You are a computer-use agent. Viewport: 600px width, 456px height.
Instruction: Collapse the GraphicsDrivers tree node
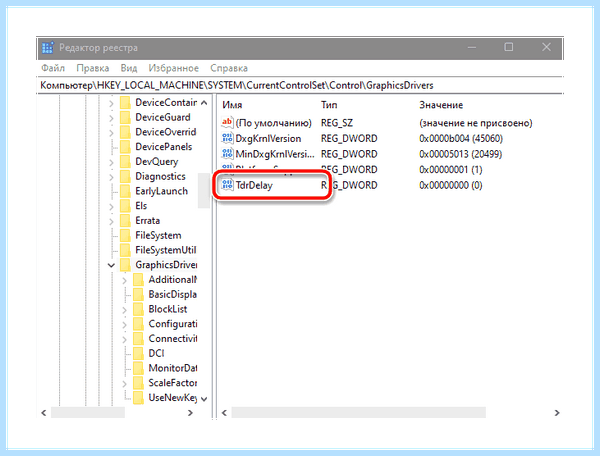[111, 265]
